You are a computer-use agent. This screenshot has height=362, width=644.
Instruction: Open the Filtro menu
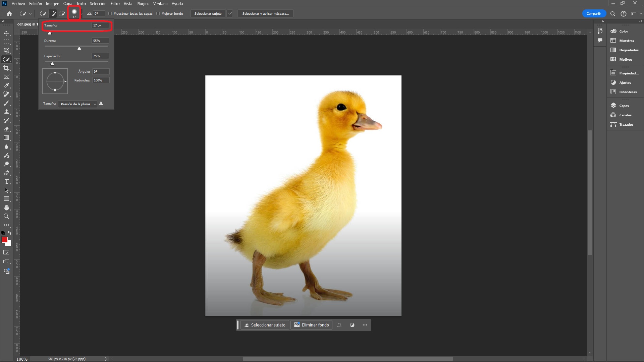115,4
